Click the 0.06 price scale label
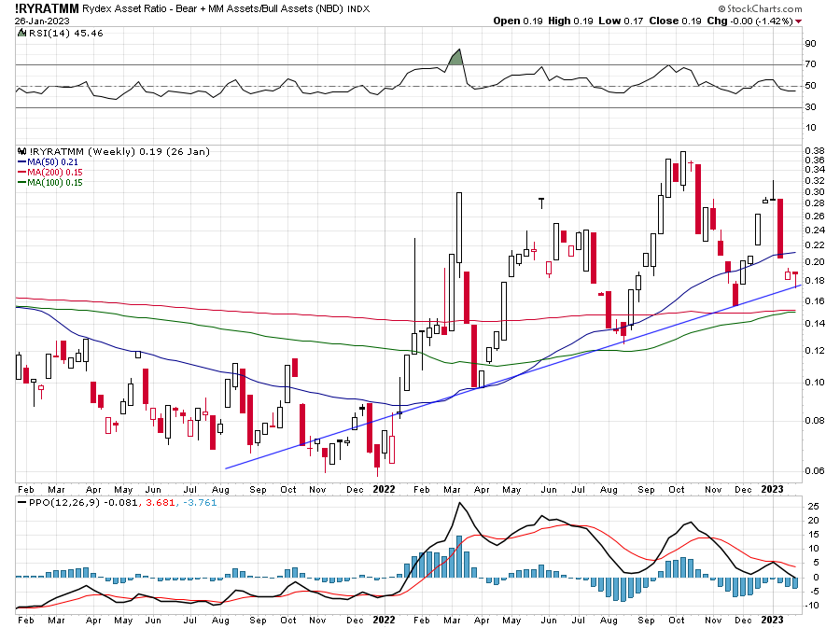This screenshot has height=628, width=840. coord(814,471)
